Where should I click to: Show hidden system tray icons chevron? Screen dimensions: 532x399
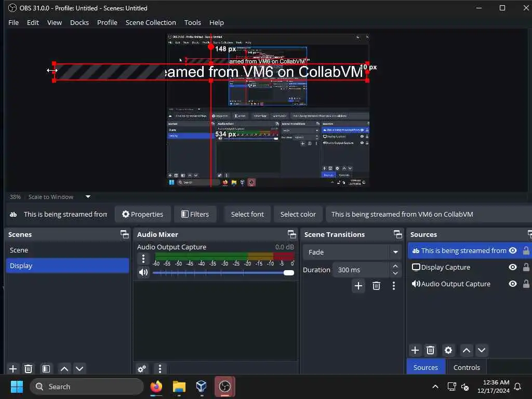435,387
